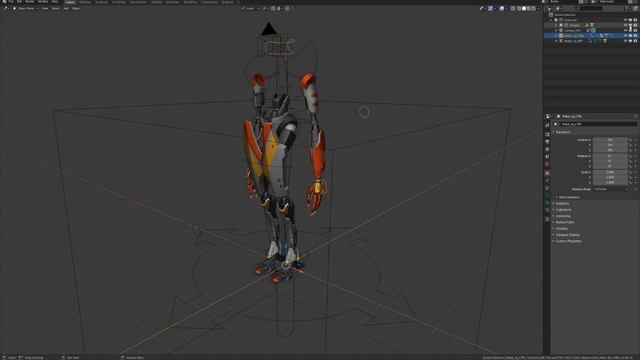Screen dimensions: 640x360
Task: Click the outliner search field
Action: click(589, 8)
